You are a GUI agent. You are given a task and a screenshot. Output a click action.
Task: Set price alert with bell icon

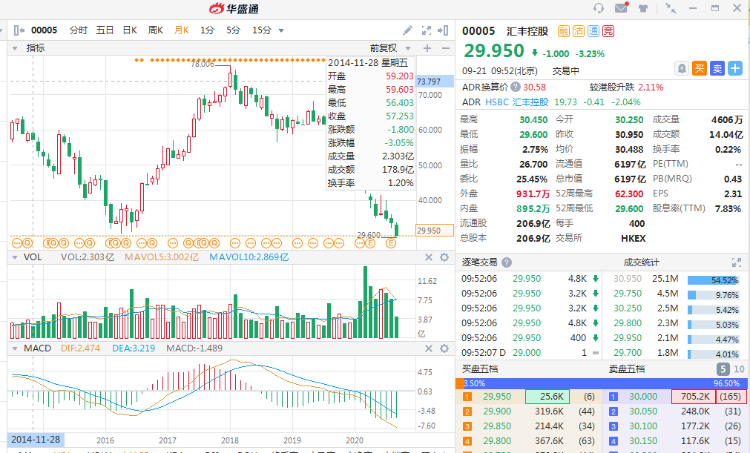tap(681, 68)
